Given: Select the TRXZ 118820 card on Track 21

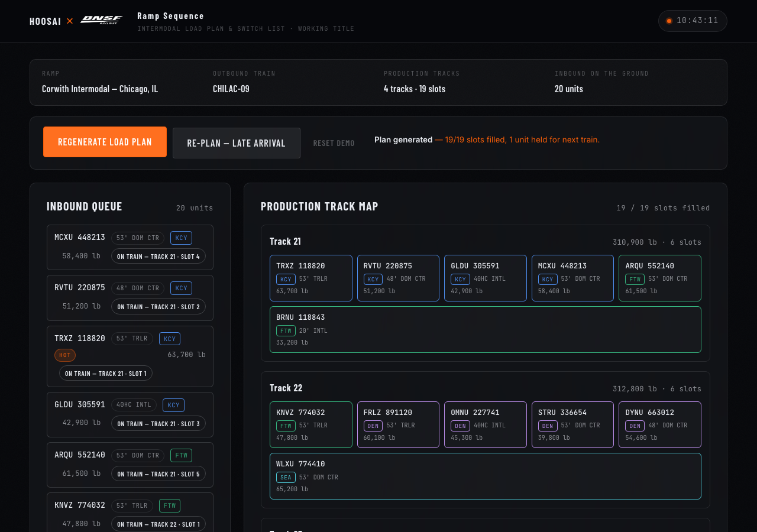Looking at the screenshot, I should coord(311,278).
